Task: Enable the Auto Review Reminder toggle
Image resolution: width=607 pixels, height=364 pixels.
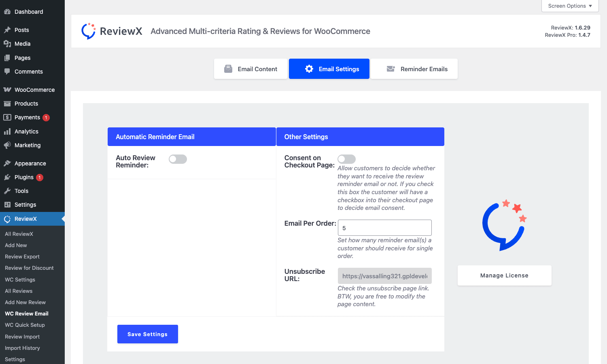Action: [178, 159]
